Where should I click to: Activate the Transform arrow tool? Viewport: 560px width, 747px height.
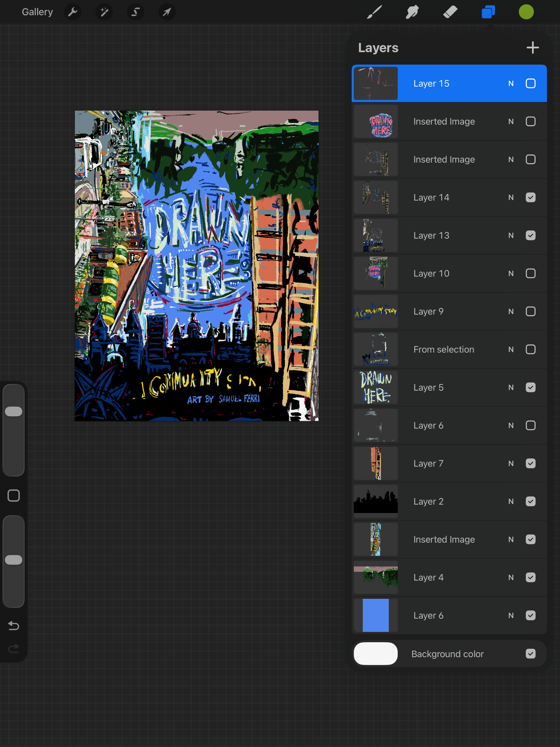coord(167,12)
